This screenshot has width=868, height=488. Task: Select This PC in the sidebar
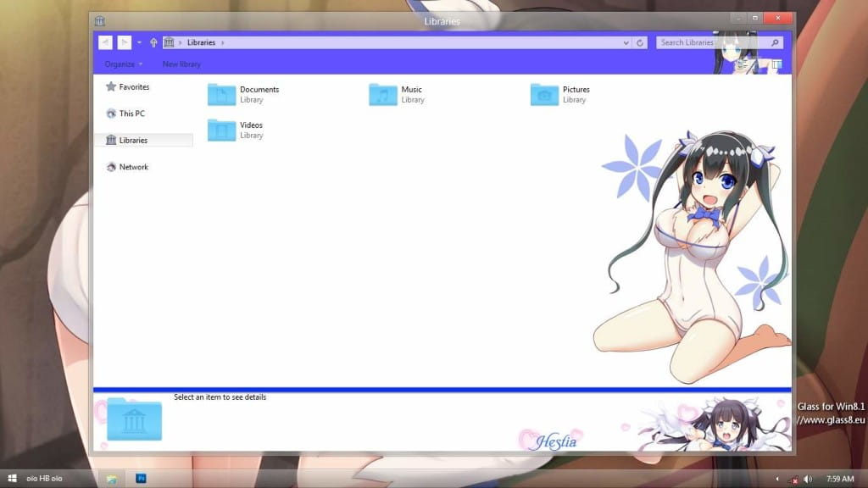pos(132,113)
